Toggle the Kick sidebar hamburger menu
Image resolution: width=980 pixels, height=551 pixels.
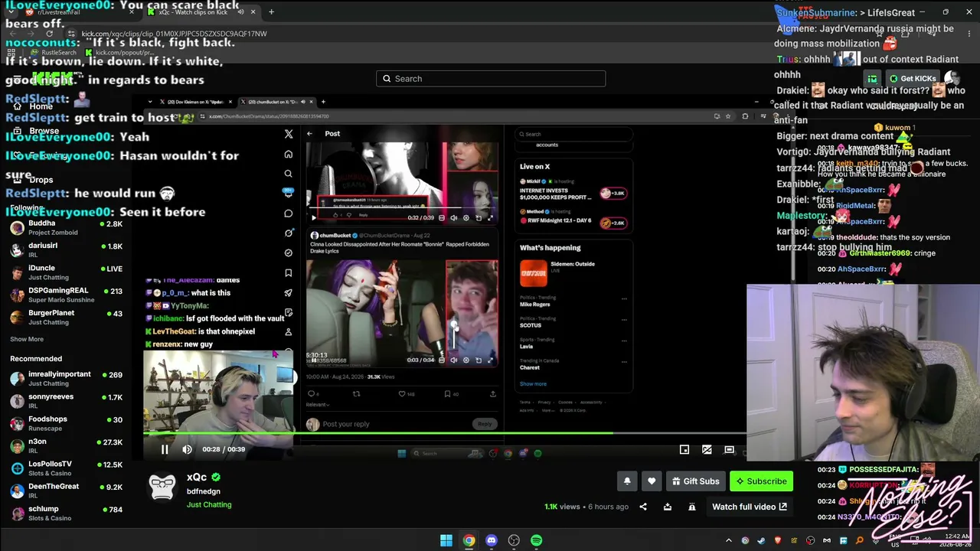[x=17, y=79]
